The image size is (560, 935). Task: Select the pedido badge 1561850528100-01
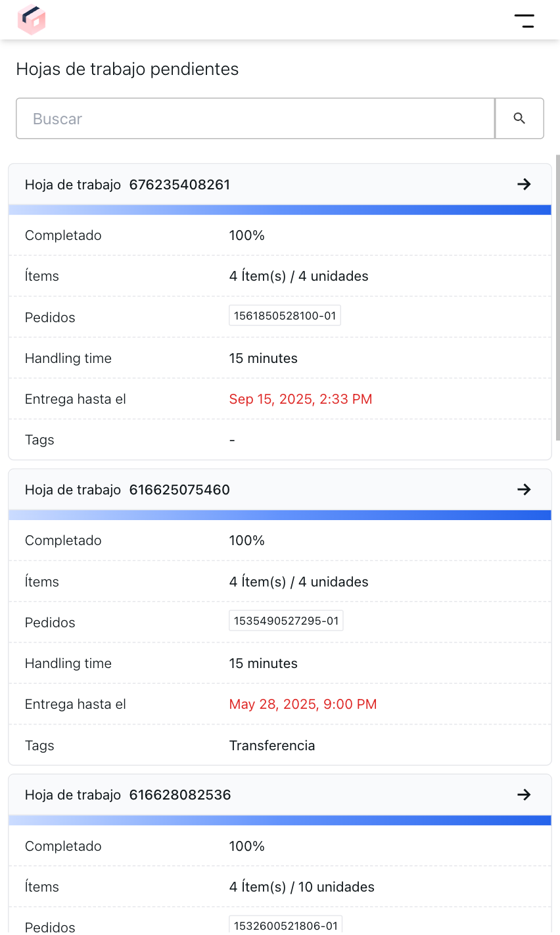[284, 315]
